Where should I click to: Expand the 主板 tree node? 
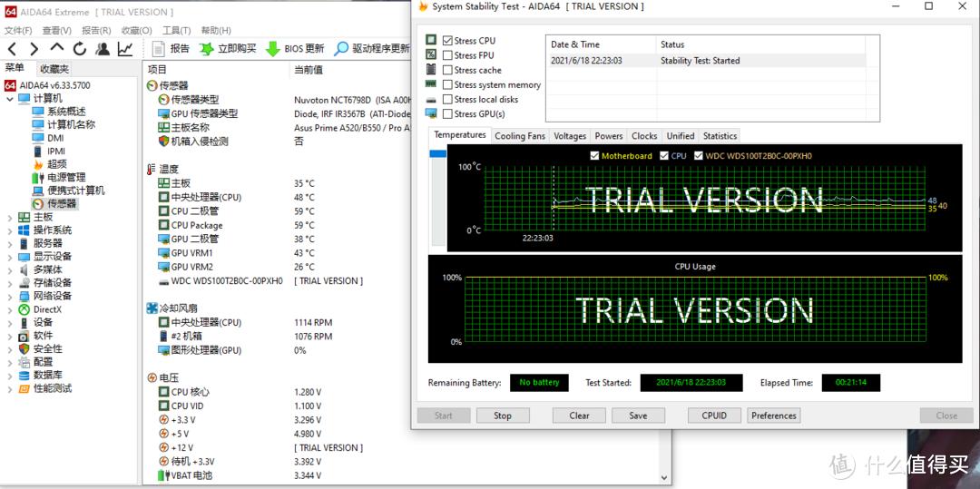pyautogui.click(x=10, y=218)
